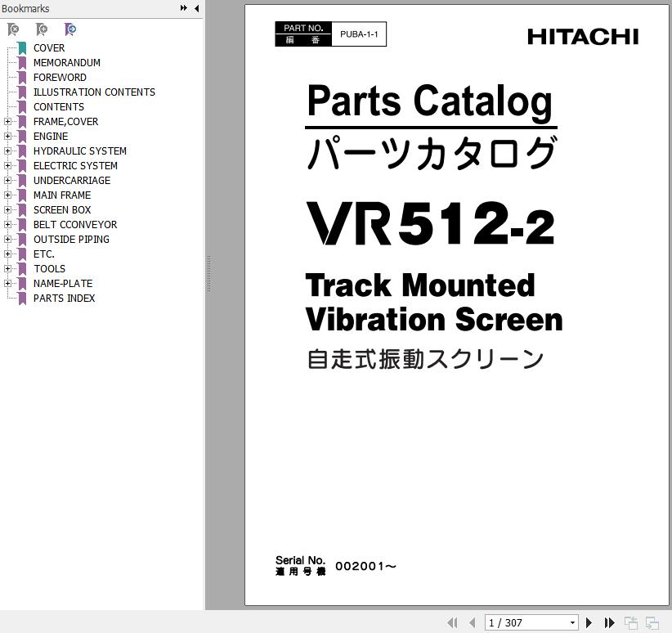The height and width of the screenshot is (633, 672).
Task: Open the FOREWORD bookmark
Action: 60,78
